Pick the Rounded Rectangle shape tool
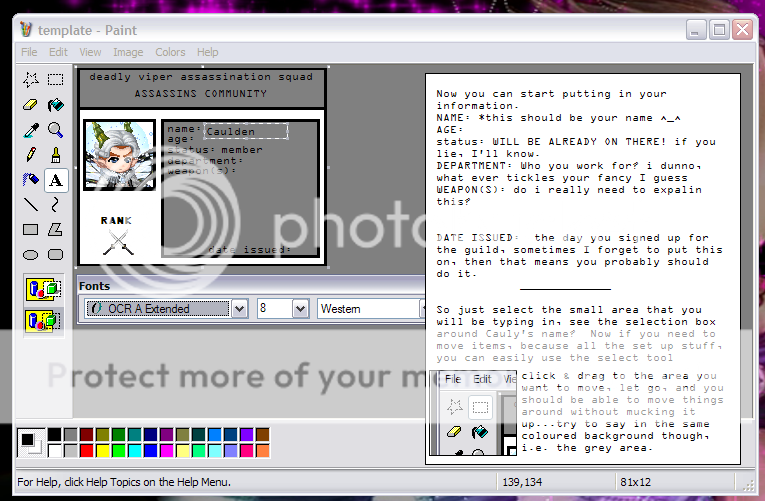The height and width of the screenshot is (501, 765). (x=56, y=254)
